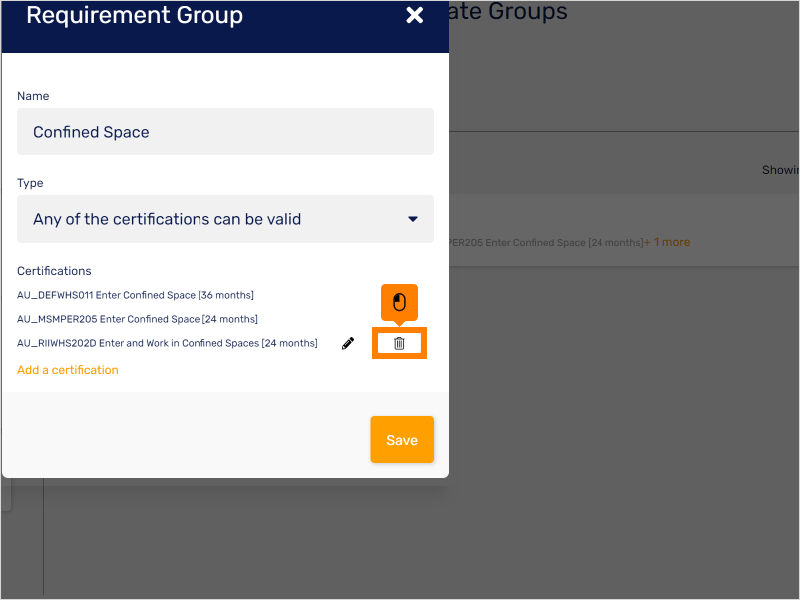View additional certifications via '+ 1 more'
Viewport: 800px width, 600px height.
(667, 242)
